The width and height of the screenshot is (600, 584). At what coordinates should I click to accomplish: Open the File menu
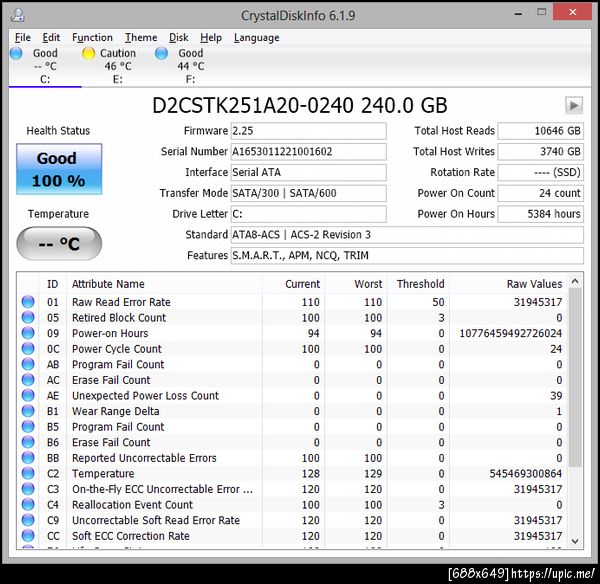23,38
